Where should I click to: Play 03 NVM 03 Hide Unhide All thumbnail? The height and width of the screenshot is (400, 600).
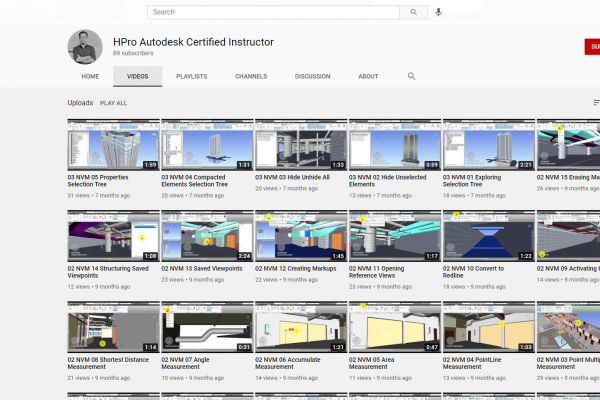pyautogui.click(x=301, y=145)
